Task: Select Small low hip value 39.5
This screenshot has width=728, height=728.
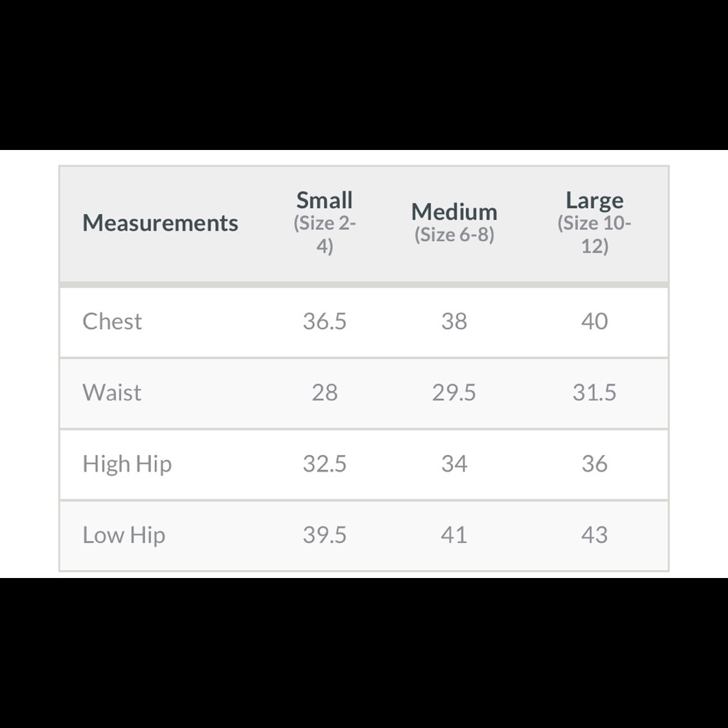Action: pyautogui.click(x=325, y=535)
